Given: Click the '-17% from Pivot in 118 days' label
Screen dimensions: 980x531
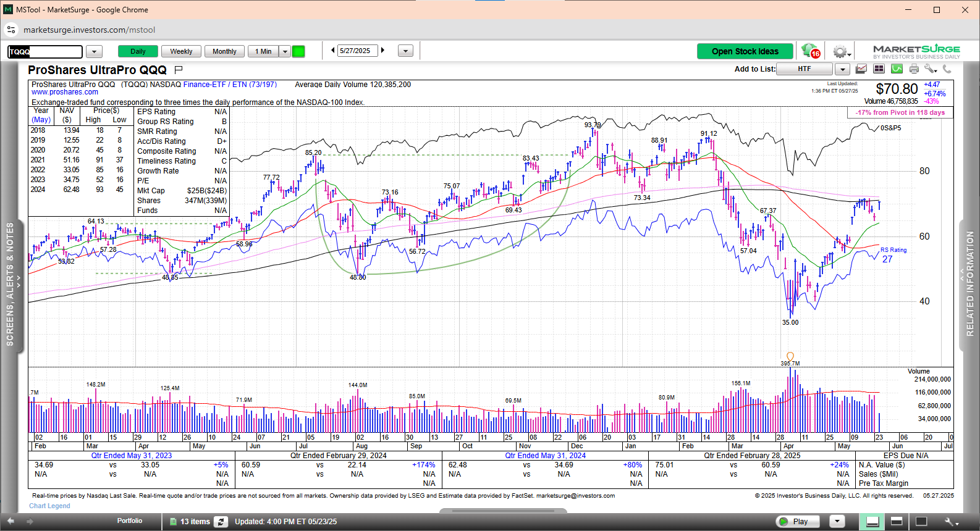Looking at the screenshot, I should click(900, 112).
